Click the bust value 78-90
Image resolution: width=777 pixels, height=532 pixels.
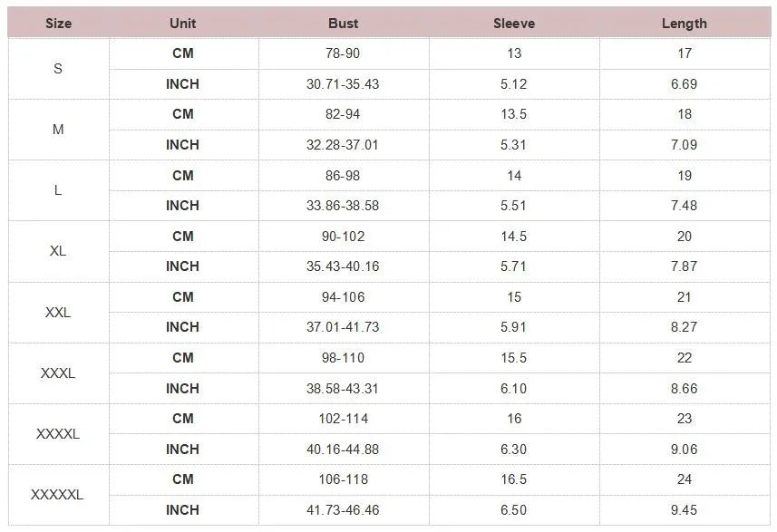point(343,53)
